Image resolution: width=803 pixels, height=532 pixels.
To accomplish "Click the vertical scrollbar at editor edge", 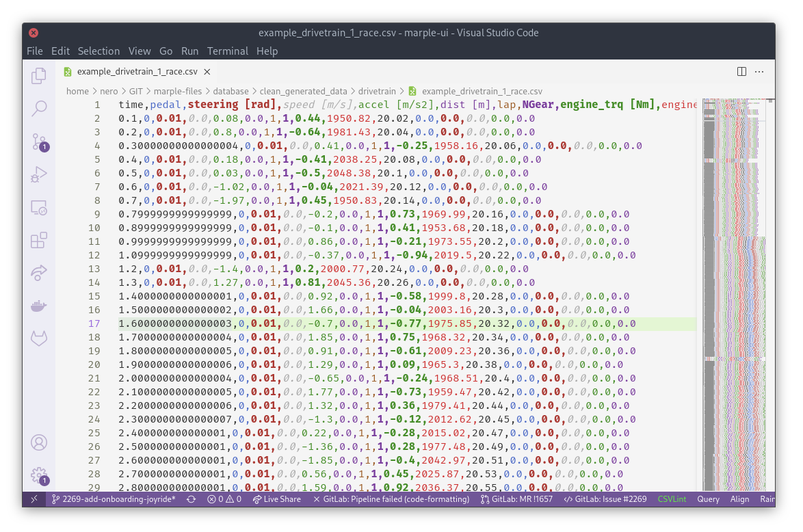I will [770, 295].
